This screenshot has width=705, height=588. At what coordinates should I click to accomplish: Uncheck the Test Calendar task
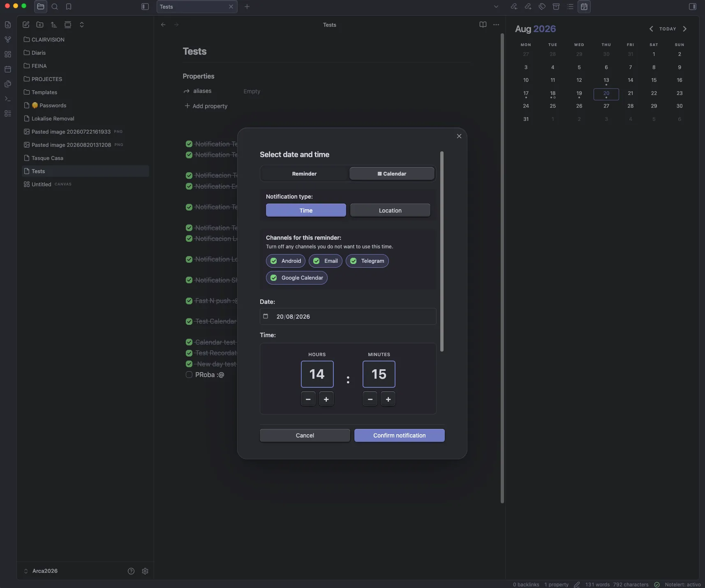pyautogui.click(x=189, y=322)
